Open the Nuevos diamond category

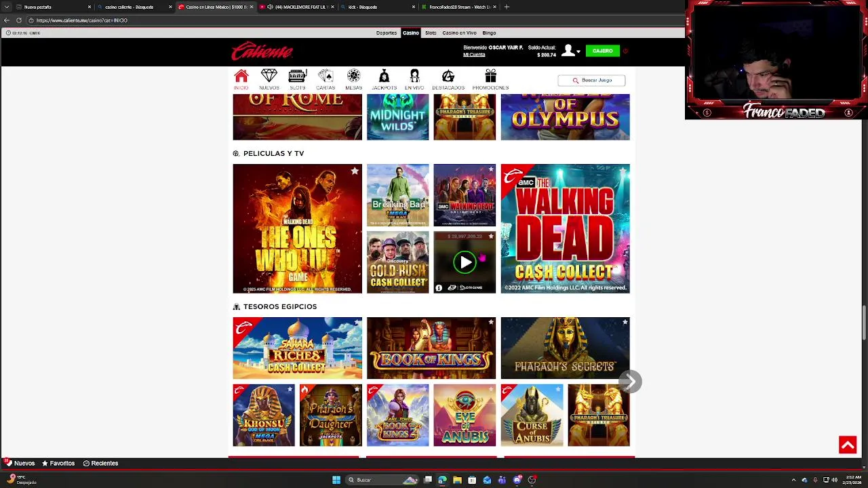point(269,79)
